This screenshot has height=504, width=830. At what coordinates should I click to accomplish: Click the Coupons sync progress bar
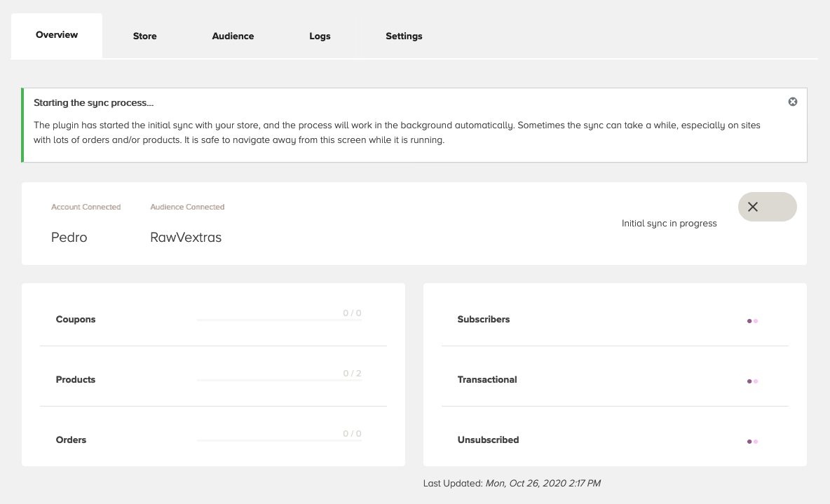tap(279, 320)
